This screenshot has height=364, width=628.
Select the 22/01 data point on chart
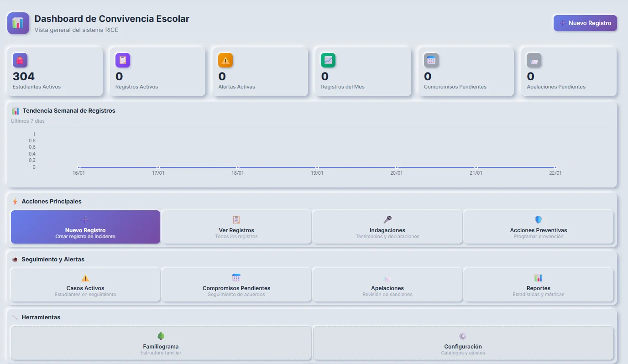pos(555,167)
